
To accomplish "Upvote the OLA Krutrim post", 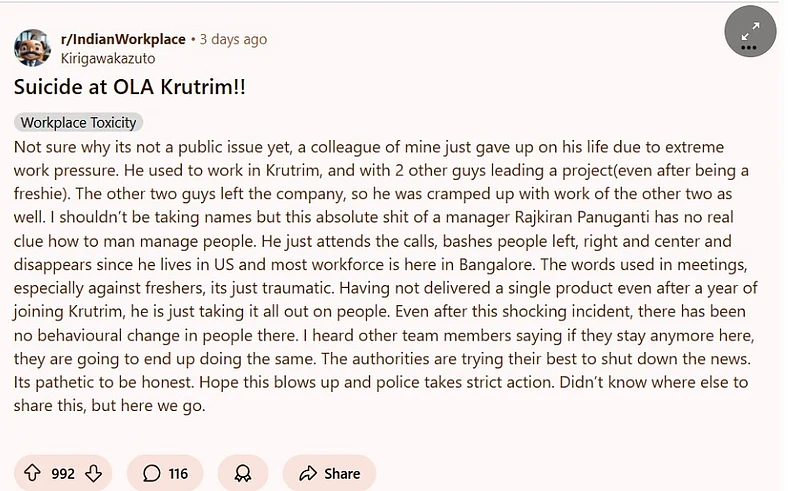I will [x=31, y=473].
